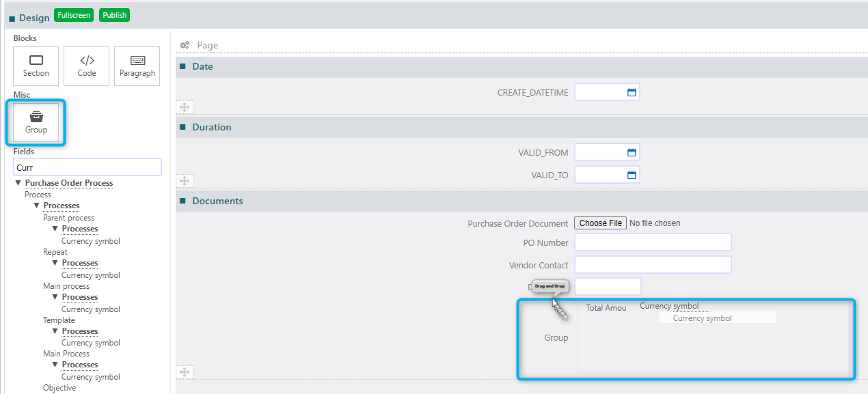Image resolution: width=868 pixels, height=394 pixels.
Task: Click the Fullscreen button
Action: (x=74, y=15)
